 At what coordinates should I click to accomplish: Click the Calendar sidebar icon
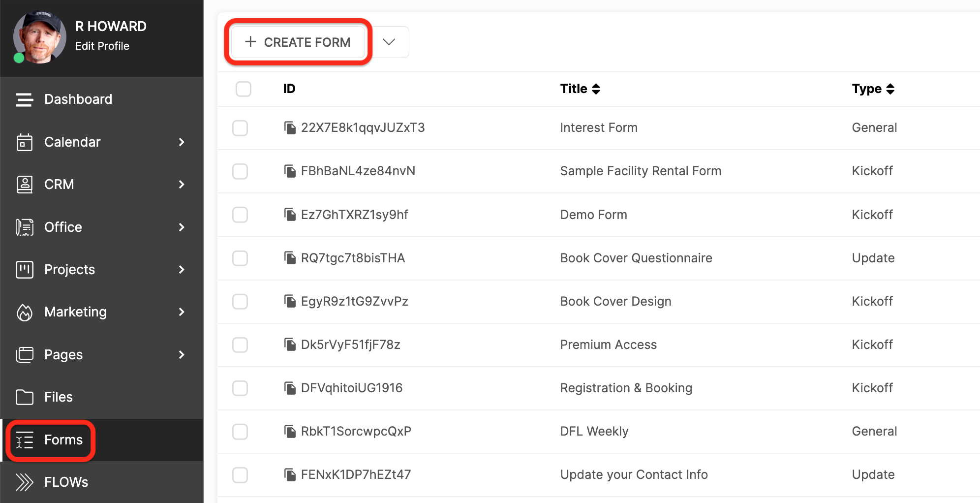(24, 142)
